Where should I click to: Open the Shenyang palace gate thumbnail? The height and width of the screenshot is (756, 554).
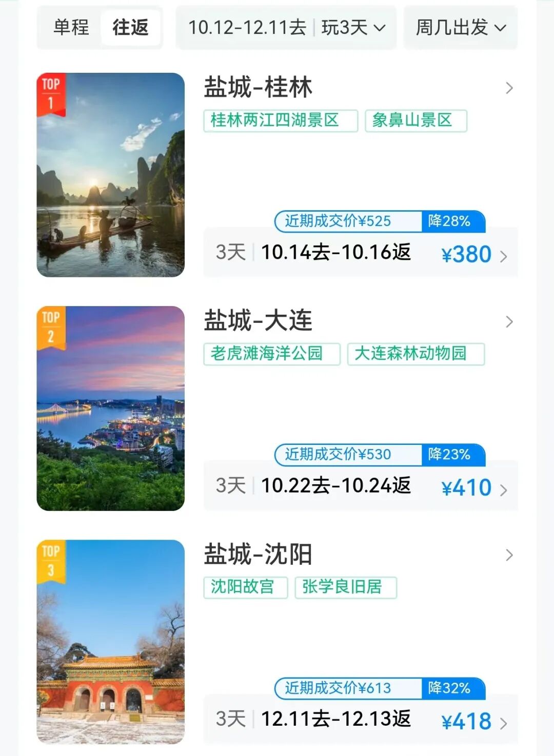click(110, 641)
